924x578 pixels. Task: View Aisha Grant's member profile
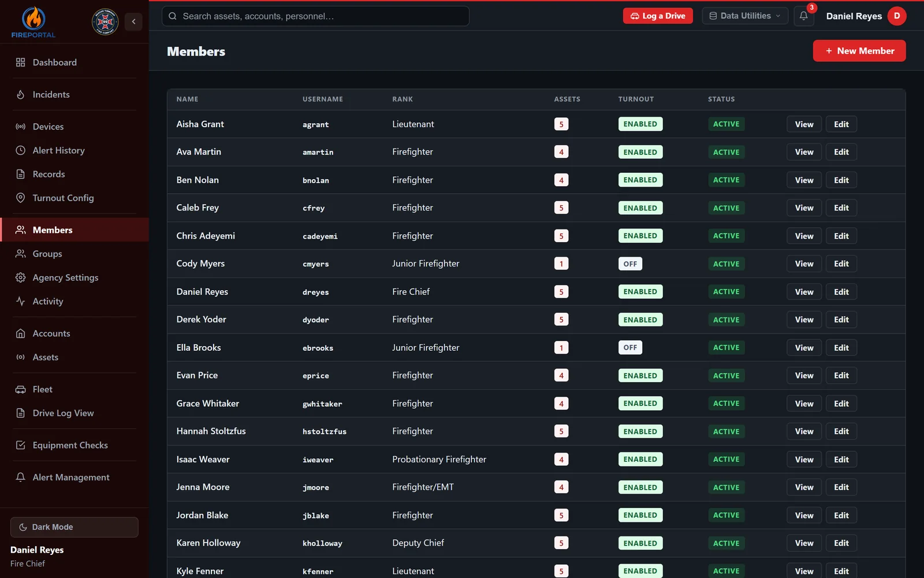(x=804, y=124)
